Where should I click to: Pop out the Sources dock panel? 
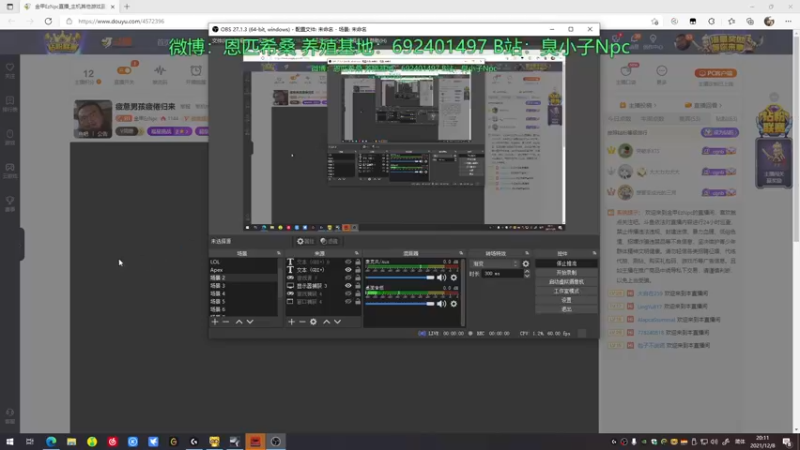(357, 253)
